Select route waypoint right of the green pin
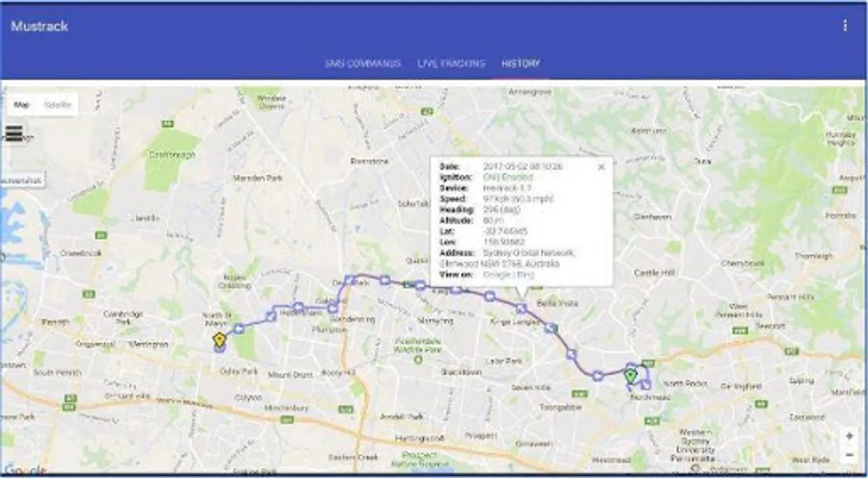The image size is (868, 478). tap(646, 385)
